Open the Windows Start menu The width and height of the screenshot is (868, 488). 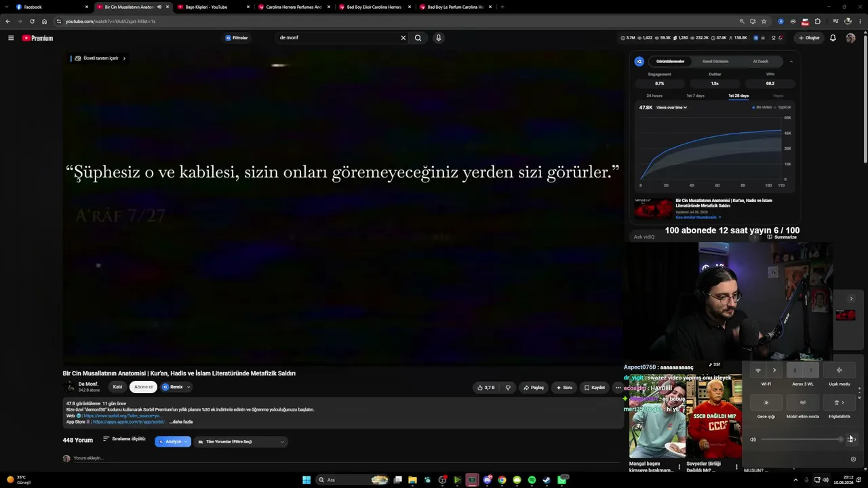point(307,480)
